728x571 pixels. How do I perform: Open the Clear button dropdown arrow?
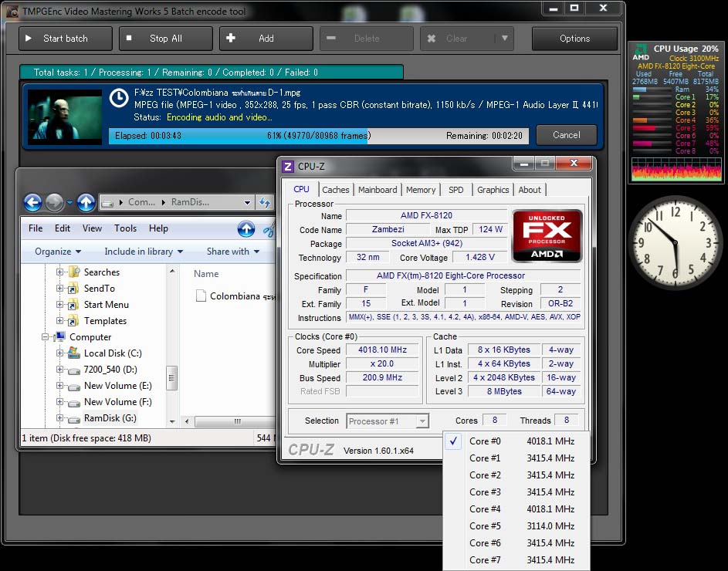click(505, 39)
